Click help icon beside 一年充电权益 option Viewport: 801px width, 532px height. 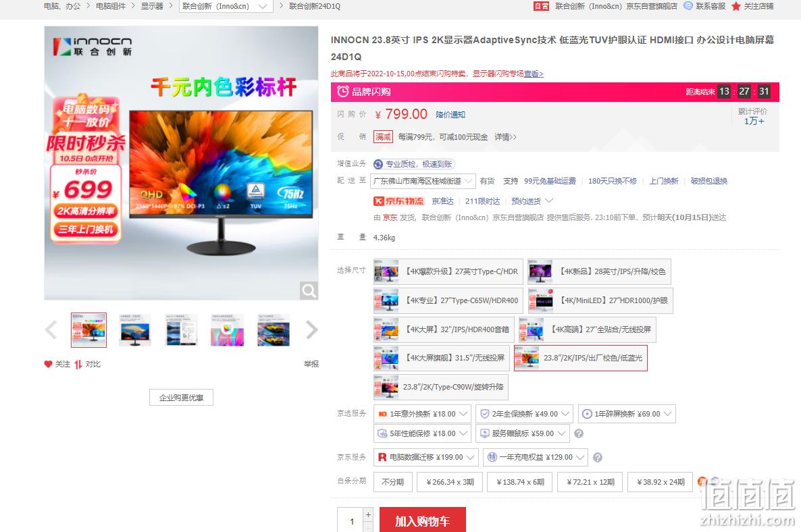[598, 458]
